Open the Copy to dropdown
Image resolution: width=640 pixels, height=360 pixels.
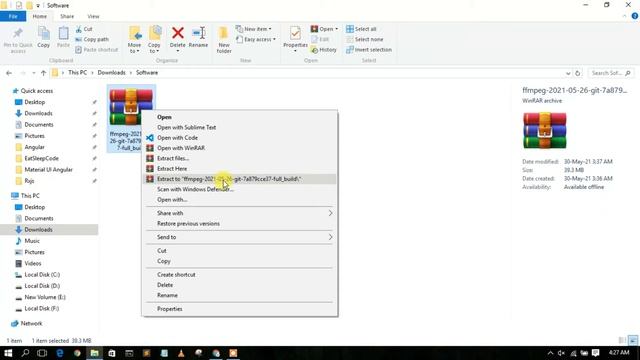[x=154, y=40]
